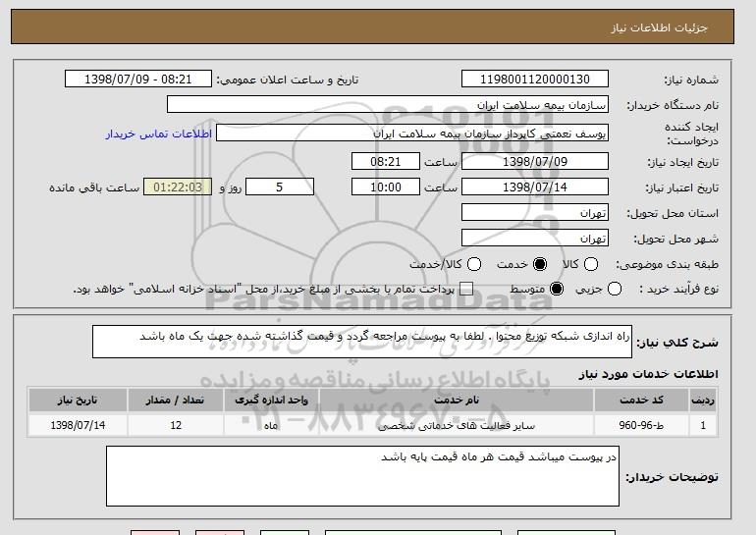This screenshot has height=535, width=756.
Task: Click the نام خدمت column header
Action: 457,401
